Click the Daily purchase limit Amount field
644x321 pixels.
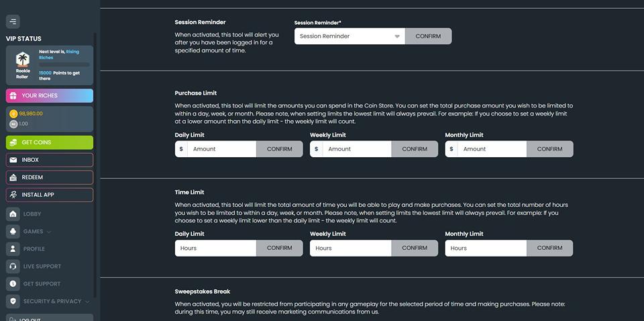point(222,149)
